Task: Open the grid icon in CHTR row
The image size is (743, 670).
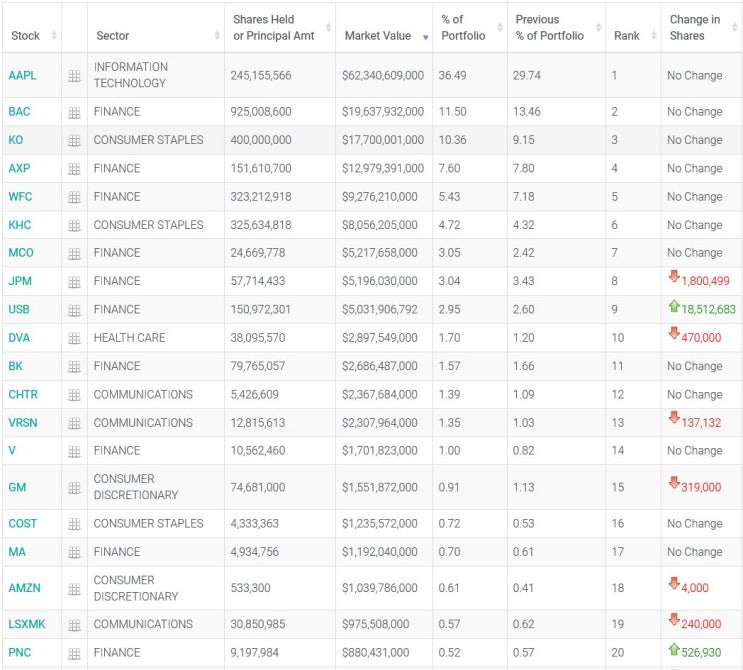Action: pyautogui.click(x=74, y=395)
